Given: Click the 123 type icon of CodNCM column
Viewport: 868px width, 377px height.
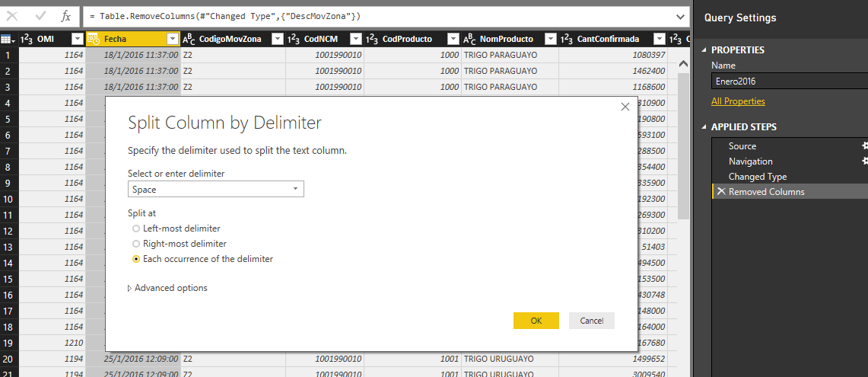Looking at the screenshot, I should [x=294, y=39].
